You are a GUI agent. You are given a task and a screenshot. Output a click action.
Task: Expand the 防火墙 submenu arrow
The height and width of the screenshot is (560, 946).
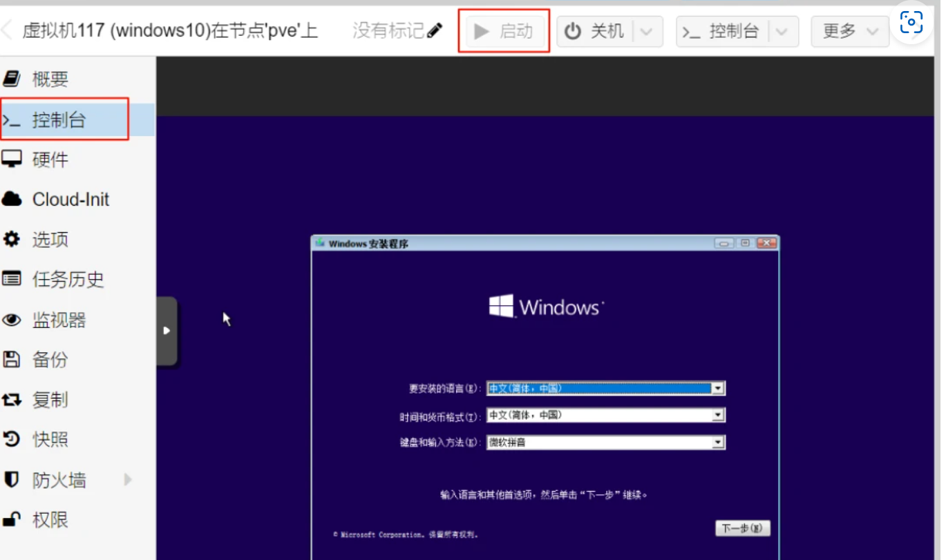(x=128, y=479)
